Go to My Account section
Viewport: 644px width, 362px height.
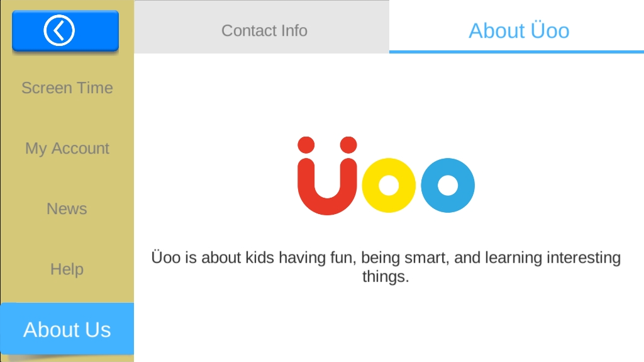click(67, 148)
